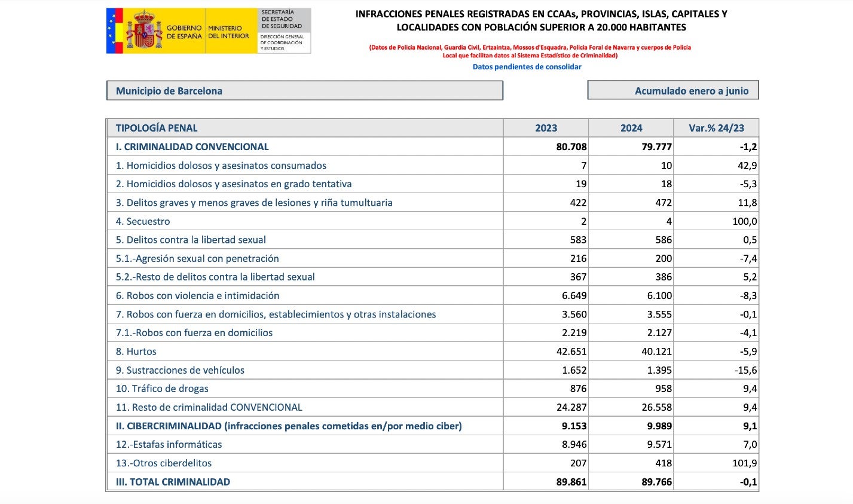The height and width of the screenshot is (504, 853).
Task: Select the 10. Tráfico de drogas row
Action: click(432, 389)
